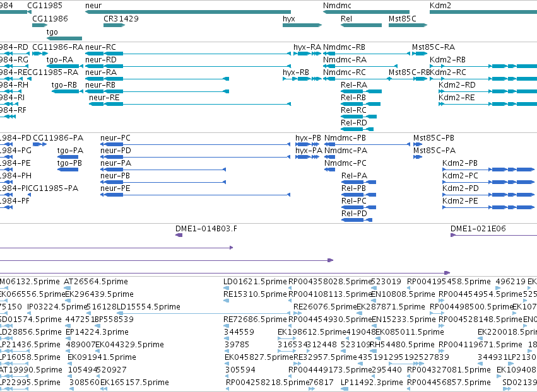
Task: Click transcript label Rel-RA
Action: (354, 85)
